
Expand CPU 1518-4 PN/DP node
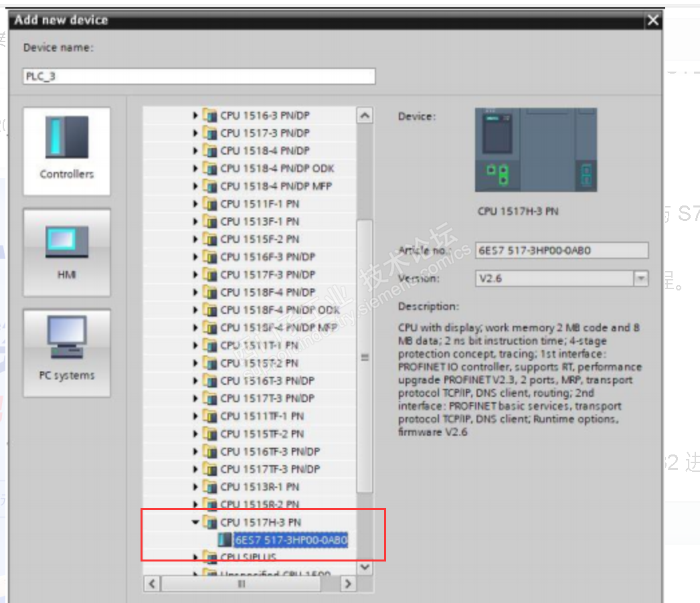click(195, 151)
